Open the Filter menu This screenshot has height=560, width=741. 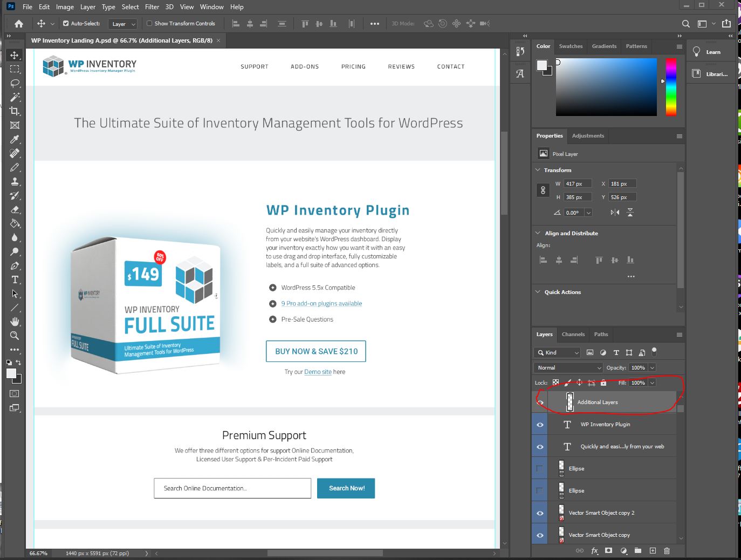(x=152, y=7)
